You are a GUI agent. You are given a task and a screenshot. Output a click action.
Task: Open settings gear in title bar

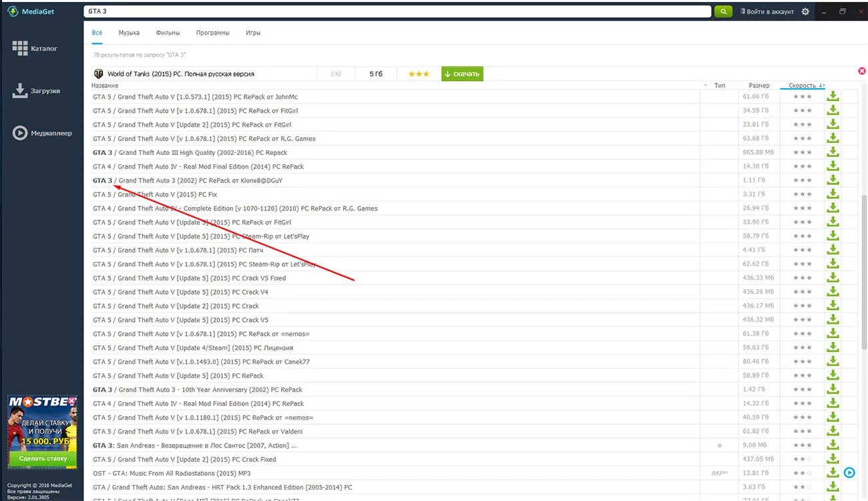coord(805,11)
